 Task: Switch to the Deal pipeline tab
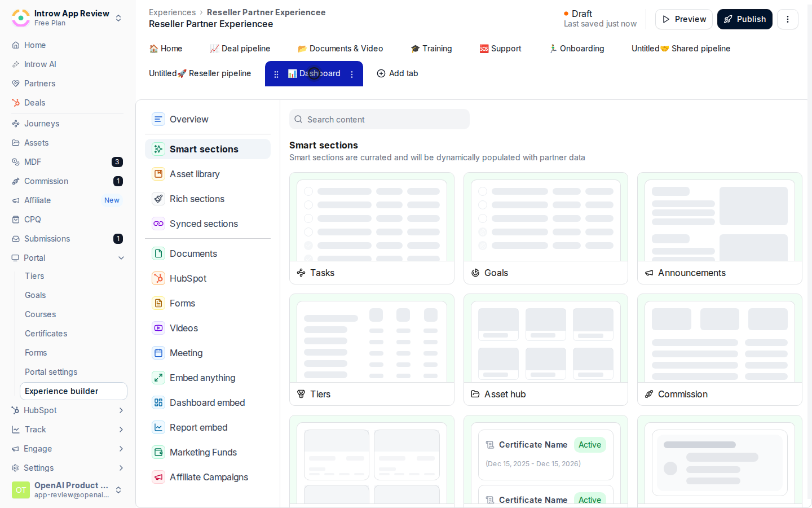click(x=240, y=49)
